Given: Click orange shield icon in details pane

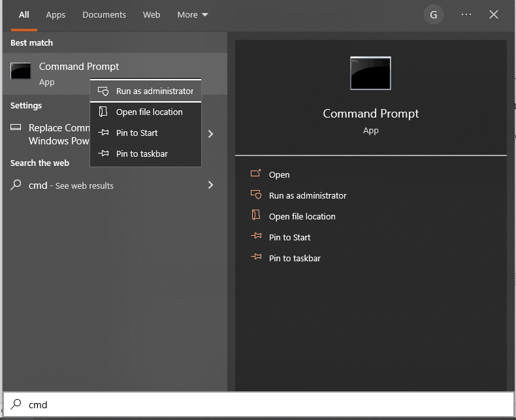Looking at the screenshot, I should pos(256,195).
